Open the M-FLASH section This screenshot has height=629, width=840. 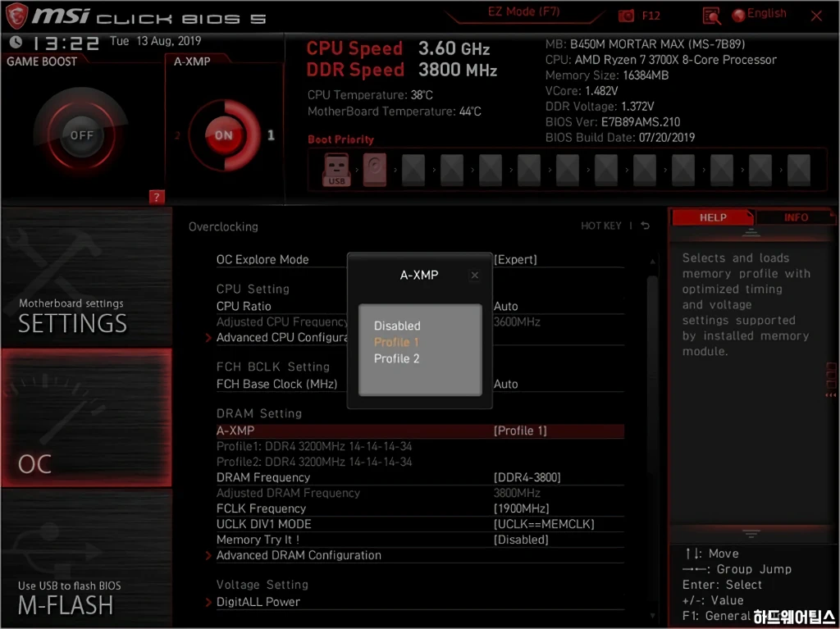(86, 557)
